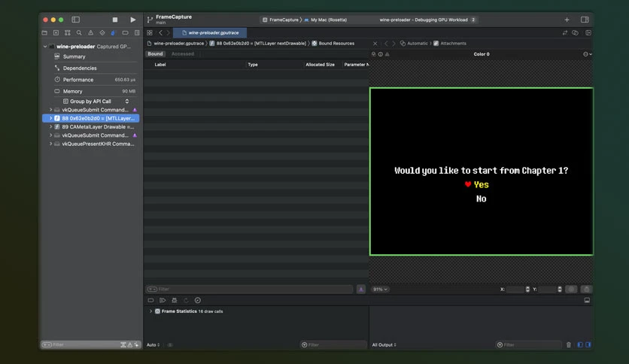Toggle the purple issues filter button

360,289
